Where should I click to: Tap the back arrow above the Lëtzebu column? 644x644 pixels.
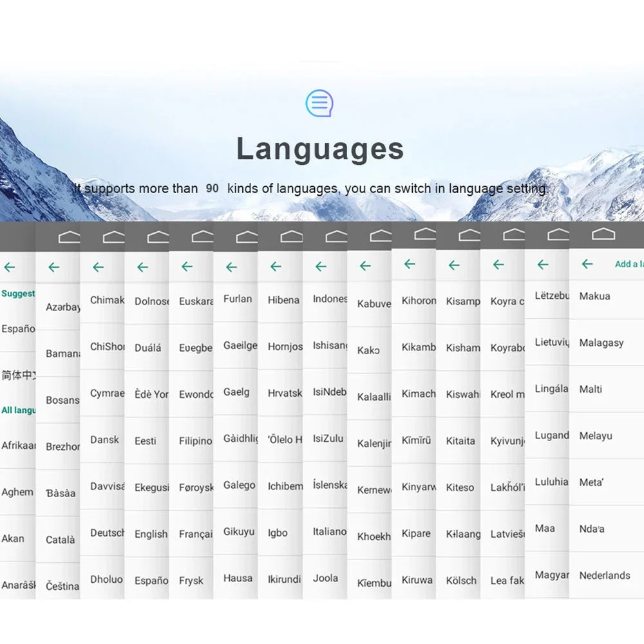[x=543, y=265]
